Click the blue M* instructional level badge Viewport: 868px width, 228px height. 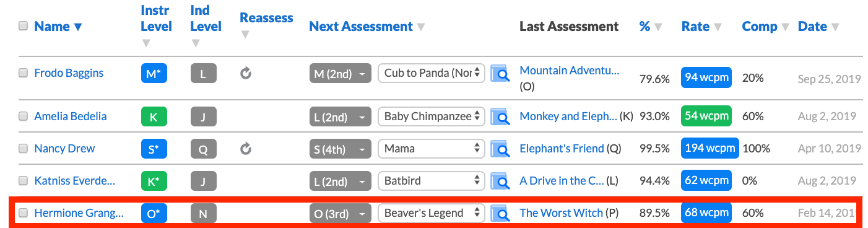click(154, 74)
